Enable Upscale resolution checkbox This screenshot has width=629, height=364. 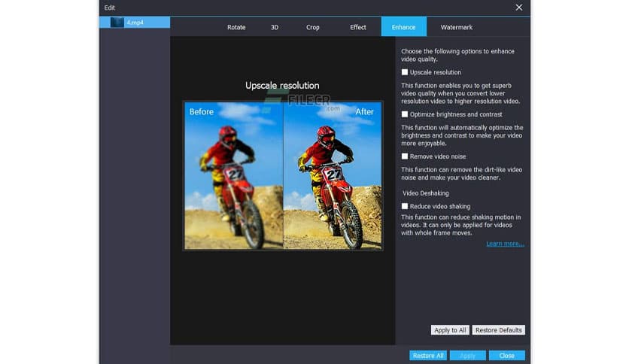pos(404,72)
